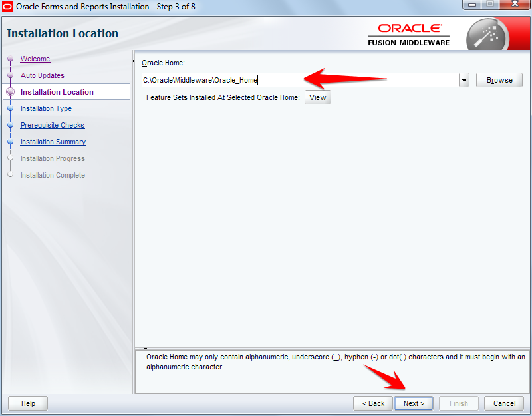Expand the Oracle Home dropdown arrow
Viewport: 532px width, 416px height.
point(464,80)
